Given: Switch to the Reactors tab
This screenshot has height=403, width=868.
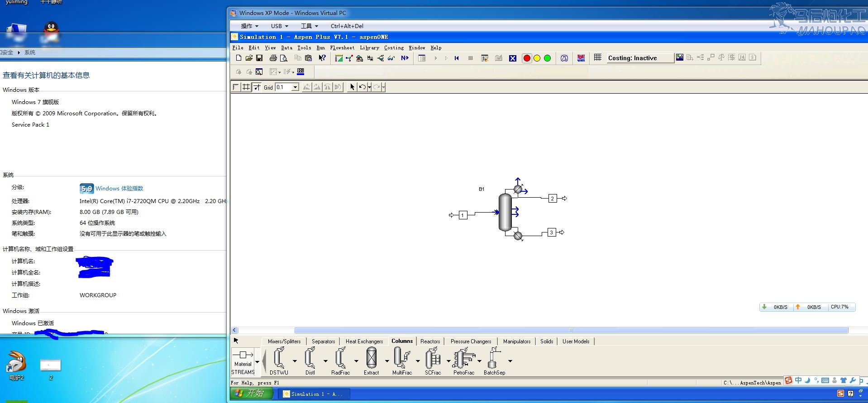Looking at the screenshot, I should click(430, 341).
